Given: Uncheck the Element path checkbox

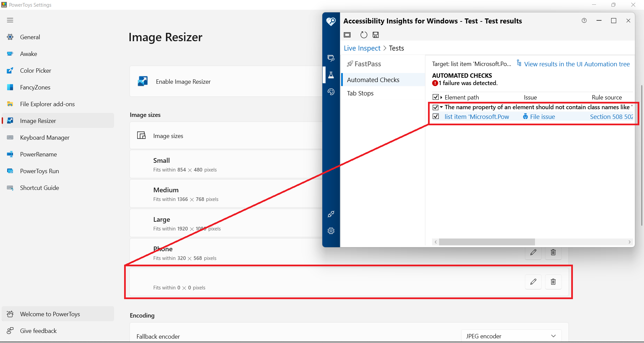Looking at the screenshot, I should pyautogui.click(x=436, y=97).
